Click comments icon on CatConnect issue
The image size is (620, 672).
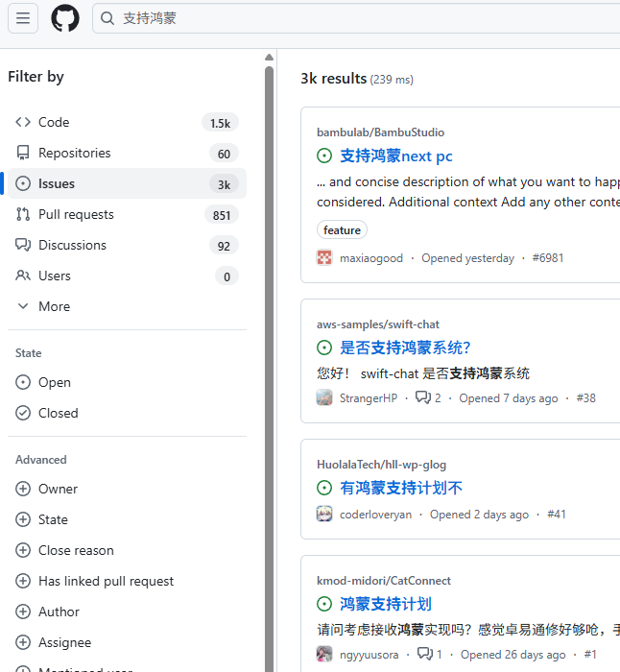[x=425, y=654]
